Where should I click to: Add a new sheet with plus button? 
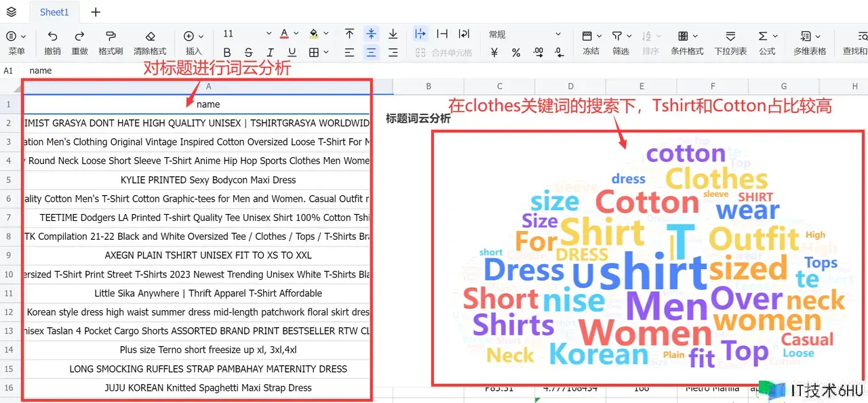tap(96, 12)
